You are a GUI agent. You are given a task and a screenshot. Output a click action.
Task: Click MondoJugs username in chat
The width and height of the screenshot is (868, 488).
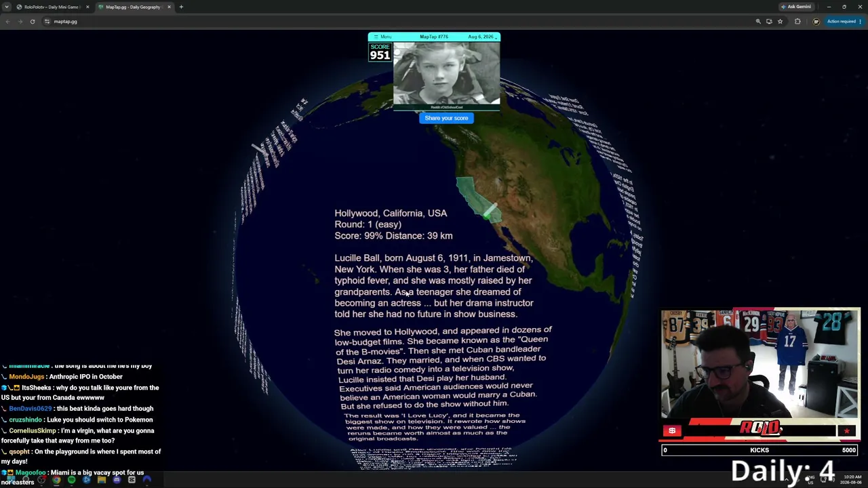tap(26, 377)
